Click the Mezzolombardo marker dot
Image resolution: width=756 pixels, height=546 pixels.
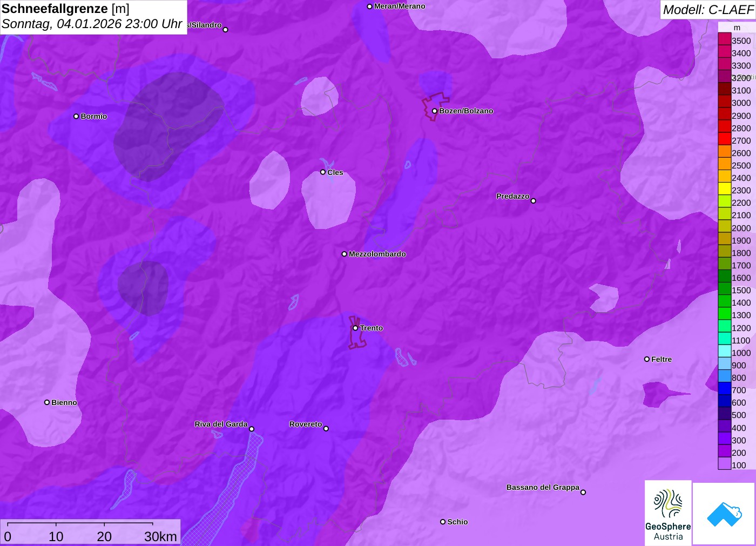(x=345, y=254)
